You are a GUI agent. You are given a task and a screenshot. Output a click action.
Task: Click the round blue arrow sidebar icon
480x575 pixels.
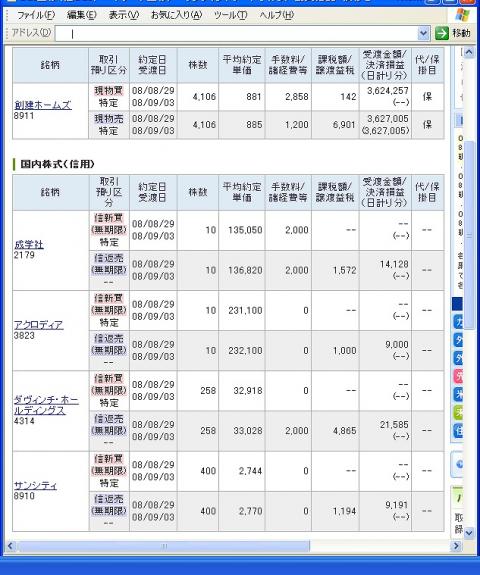point(458,464)
